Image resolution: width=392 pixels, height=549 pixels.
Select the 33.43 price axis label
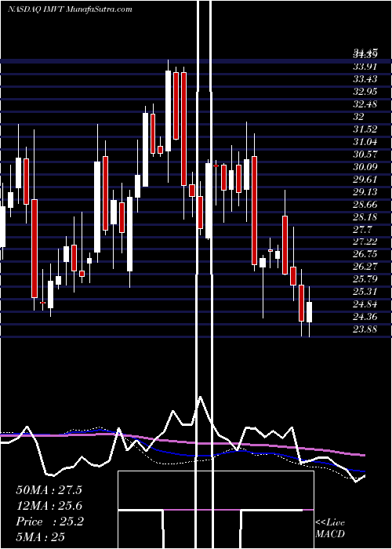[x=365, y=78]
